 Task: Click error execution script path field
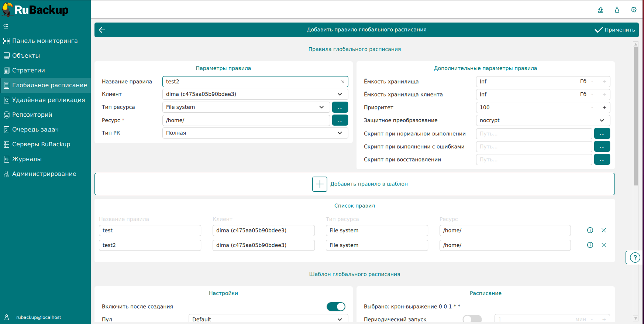pyautogui.click(x=534, y=147)
